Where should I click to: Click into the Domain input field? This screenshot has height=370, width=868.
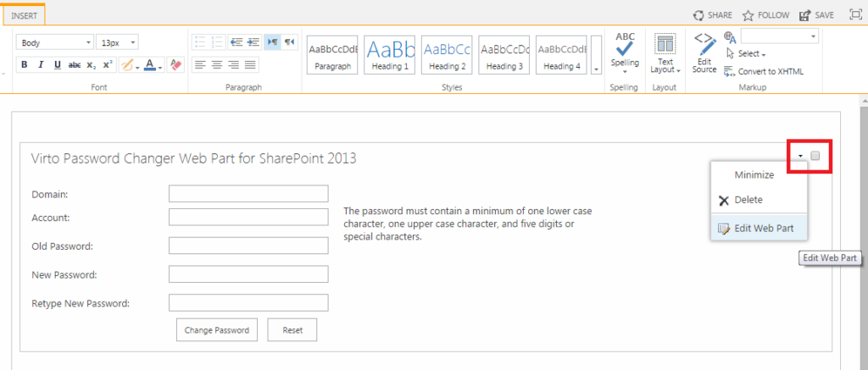coord(248,194)
